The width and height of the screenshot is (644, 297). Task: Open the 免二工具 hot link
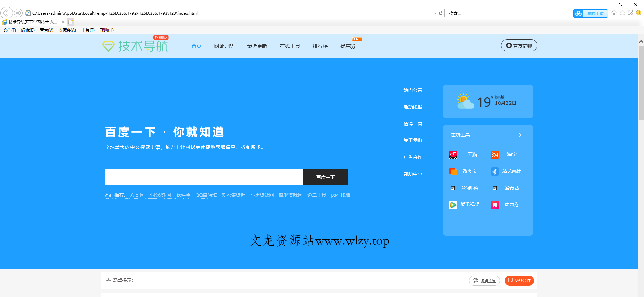coord(317,195)
